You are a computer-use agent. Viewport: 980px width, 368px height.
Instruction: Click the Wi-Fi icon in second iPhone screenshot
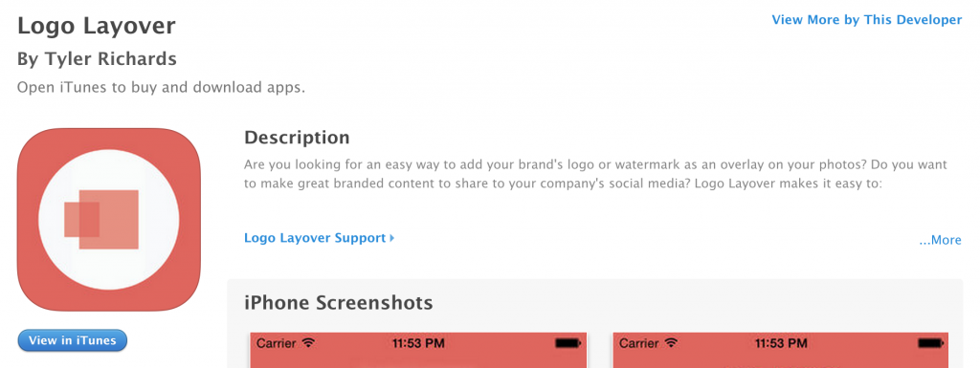[671, 343]
